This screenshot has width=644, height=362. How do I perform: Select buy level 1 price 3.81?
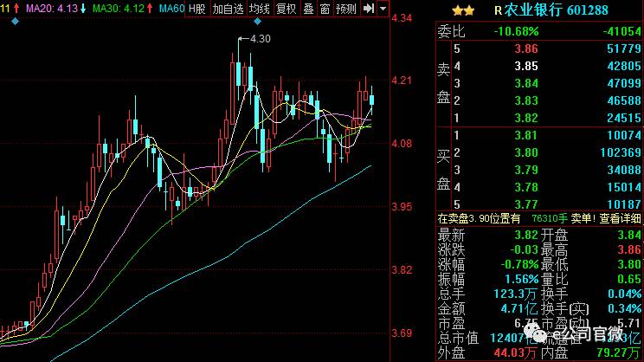pyautogui.click(x=526, y=135)
